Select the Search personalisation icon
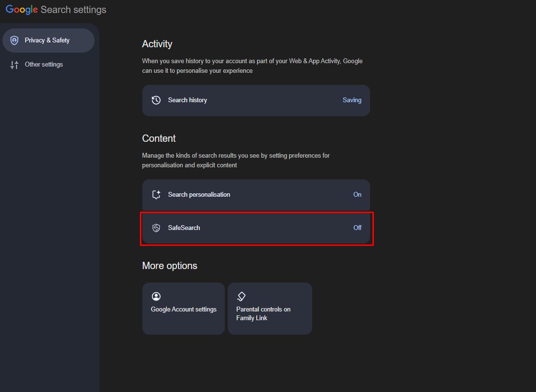Image resolution: width=536 pixels, height=392 pixels. coord(156,194)
